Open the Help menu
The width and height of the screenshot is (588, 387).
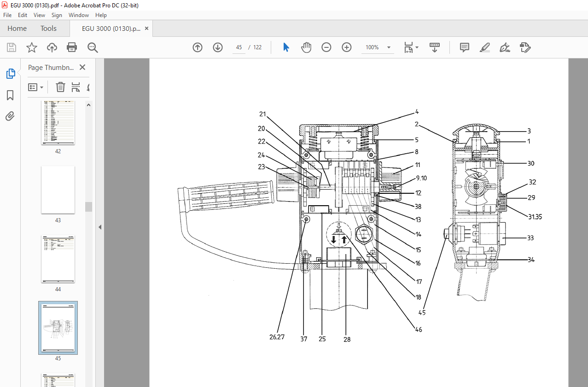point(101,15)
